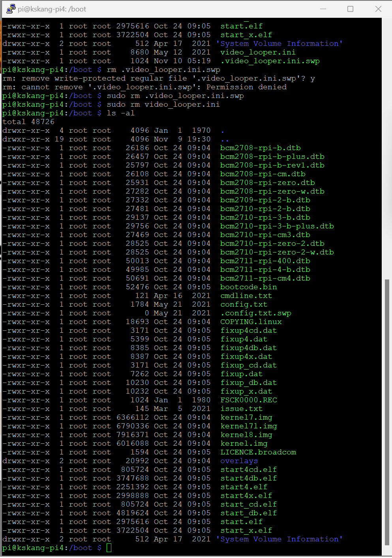This screenshot has height=558, width=392.
Task: Click the cmdline.txt file name
Action: pyautogui.click(x=246, y=296)
